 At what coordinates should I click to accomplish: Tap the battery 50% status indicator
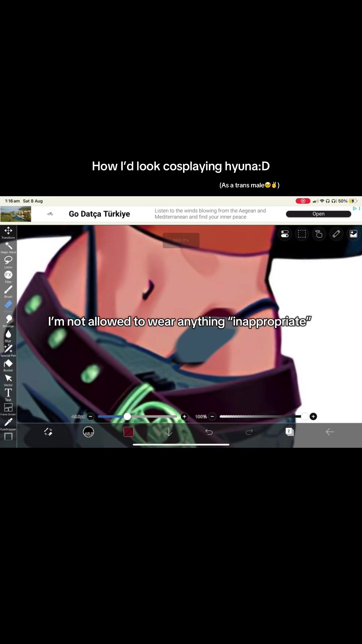pyautogui.click(x=348, y=201)
